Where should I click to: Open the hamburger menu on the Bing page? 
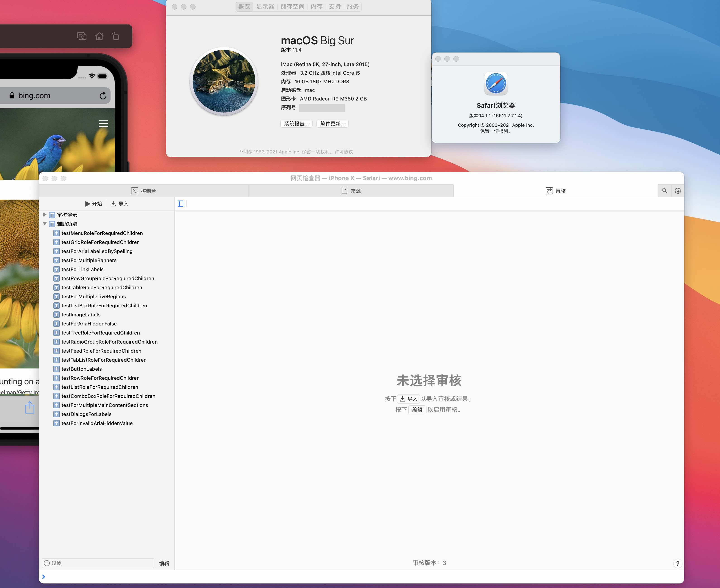coord(103,124)
